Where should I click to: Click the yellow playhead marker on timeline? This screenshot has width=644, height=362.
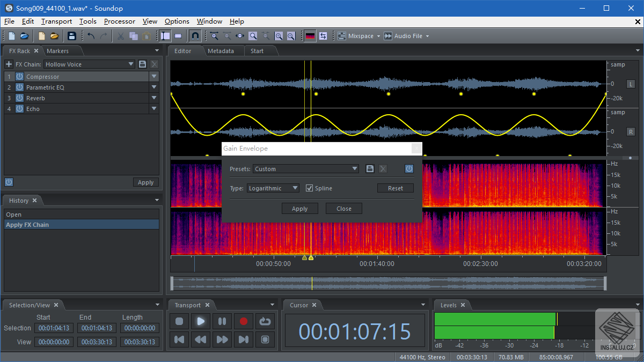coord(311,258)
